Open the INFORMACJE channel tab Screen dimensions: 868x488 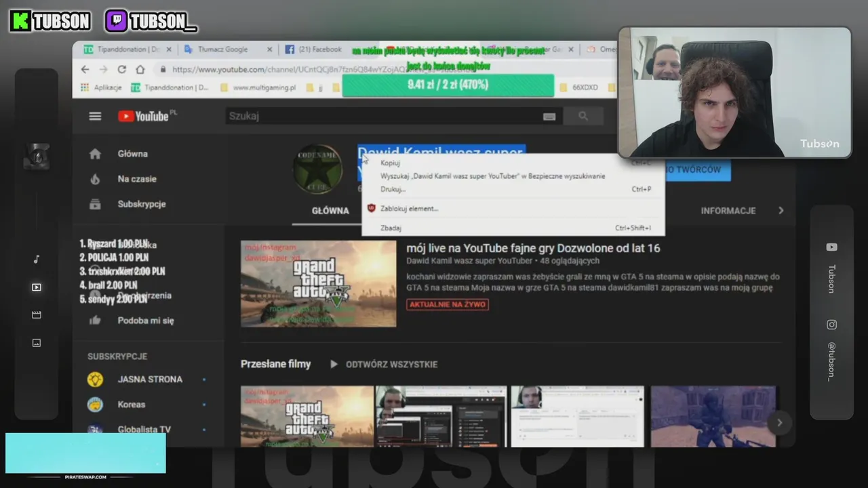coord(728,211)
